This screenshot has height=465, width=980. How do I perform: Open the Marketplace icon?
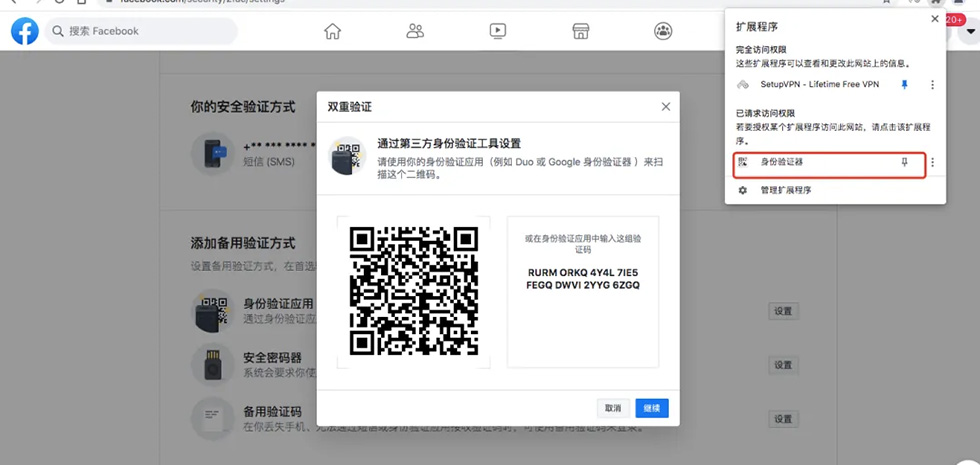tap(580, 31)
